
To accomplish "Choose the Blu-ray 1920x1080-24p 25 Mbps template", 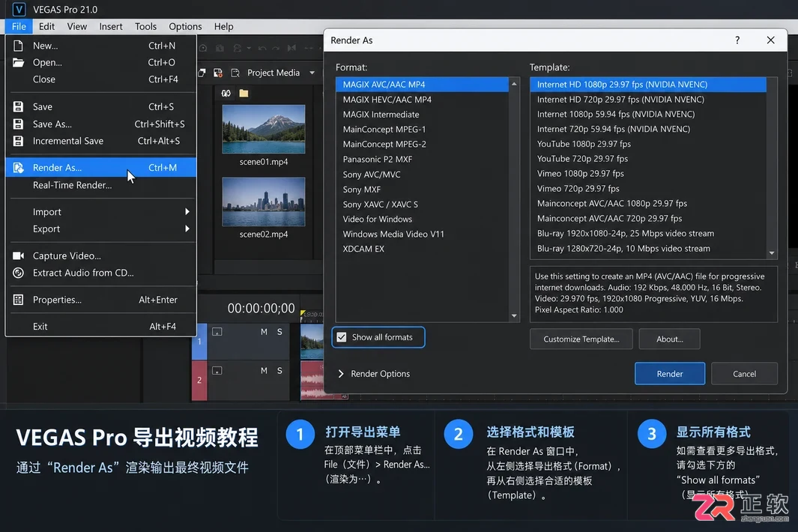I will [x=648, y=233].
